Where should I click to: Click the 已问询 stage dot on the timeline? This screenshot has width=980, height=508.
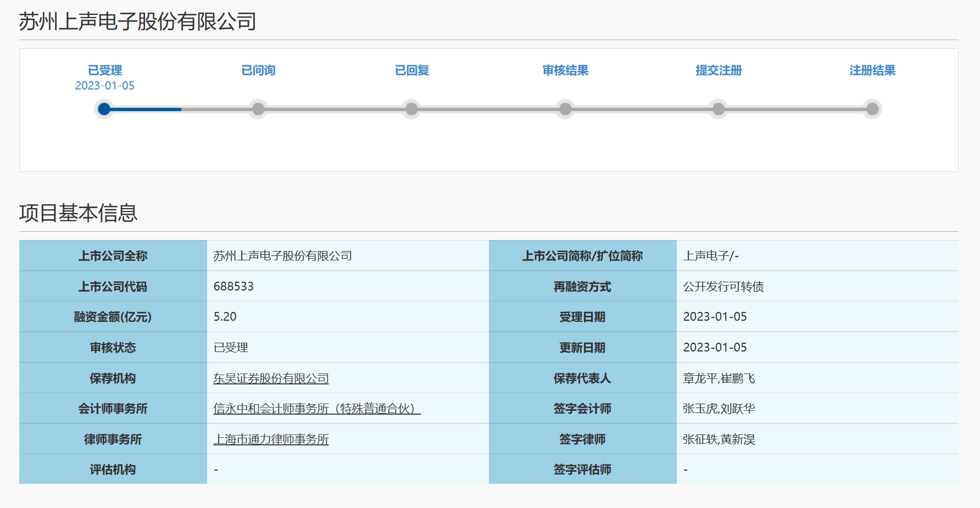[258, 109]
